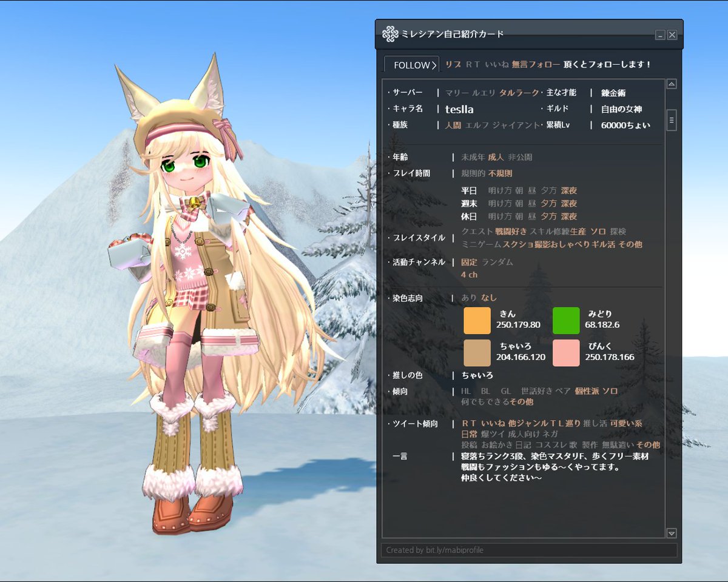Select 戦闘好き play style

point(511,232)
